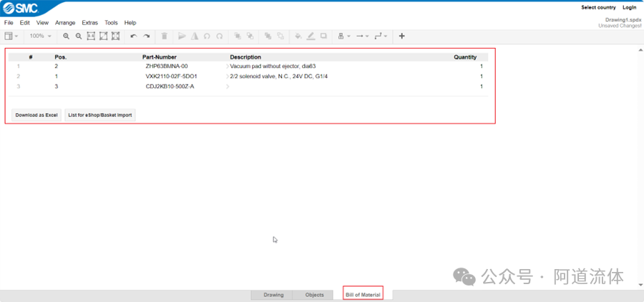644x302 pixels.
Task: Click the fit drawing to window icon
Action: tap(115, 36)
